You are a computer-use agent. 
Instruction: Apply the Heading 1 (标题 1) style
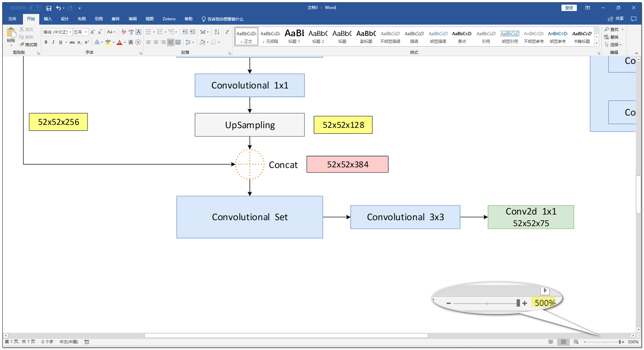coord(294,37)
